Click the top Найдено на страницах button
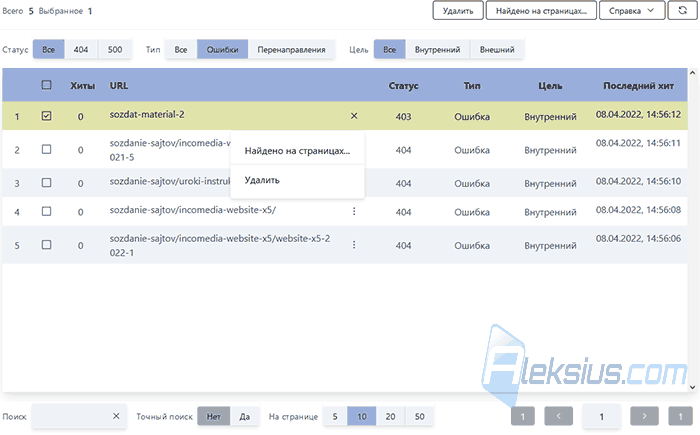This screenshot has height=435, width=700. (x=541, y=10)
